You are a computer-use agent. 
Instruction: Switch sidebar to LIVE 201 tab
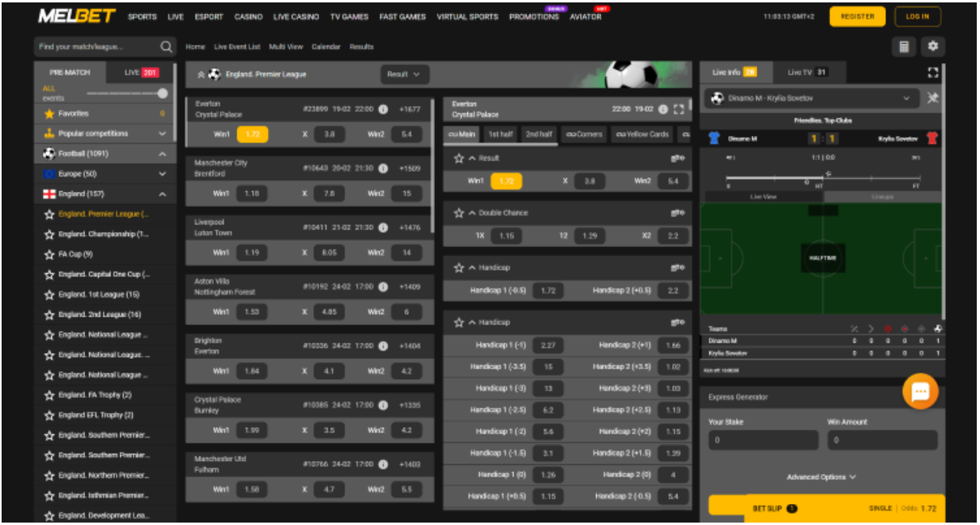point(141,73)
